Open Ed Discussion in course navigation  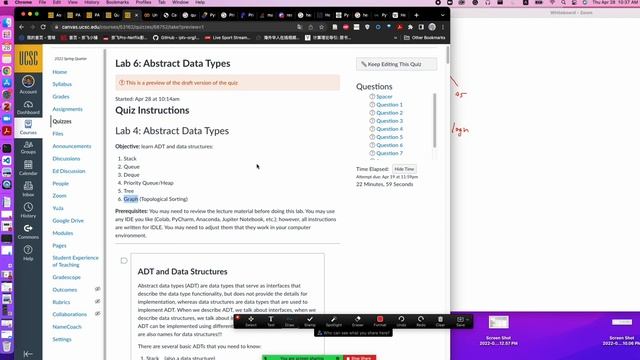click(69, 171)
